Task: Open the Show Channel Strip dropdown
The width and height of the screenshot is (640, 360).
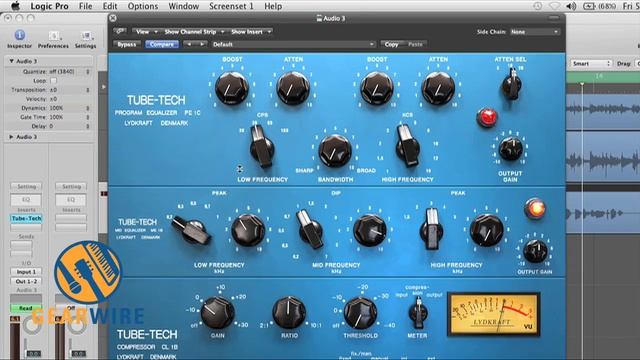Action: pyautogui.click(x=194, y=31)
